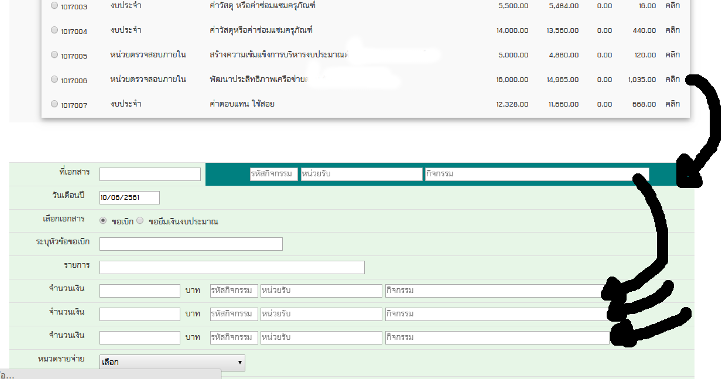Image resolution: width=727 pixels, height=379 pixels.
Task: Click the remaining balance 668.00
Action: [x=644, y=104]
